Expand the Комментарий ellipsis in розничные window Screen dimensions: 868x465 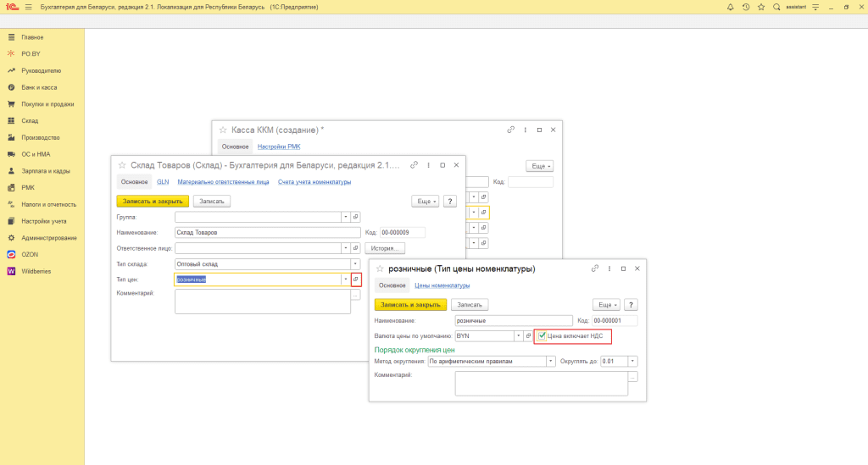632,377
